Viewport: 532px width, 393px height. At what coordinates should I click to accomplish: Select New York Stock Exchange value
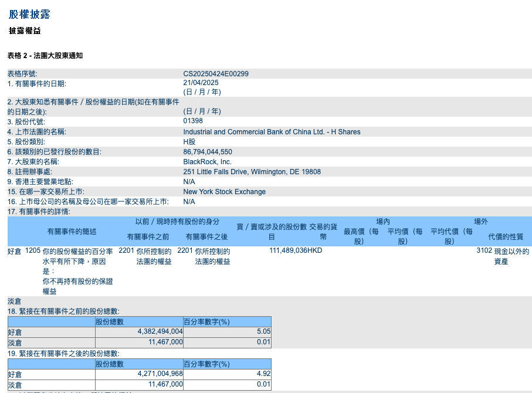pos(224,192)
